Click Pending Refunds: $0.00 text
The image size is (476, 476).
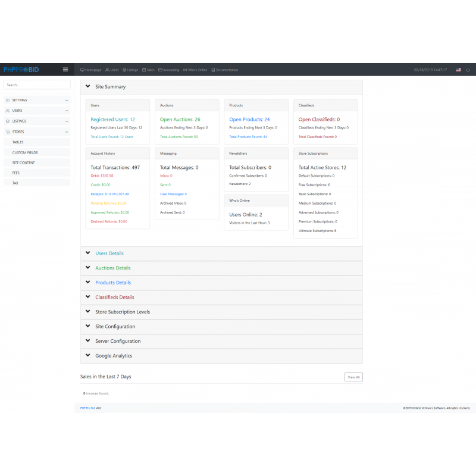click(x=108, y=203)
